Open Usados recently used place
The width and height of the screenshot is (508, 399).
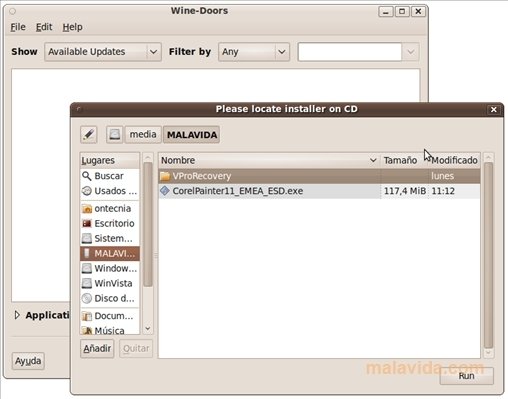[110, 191]
